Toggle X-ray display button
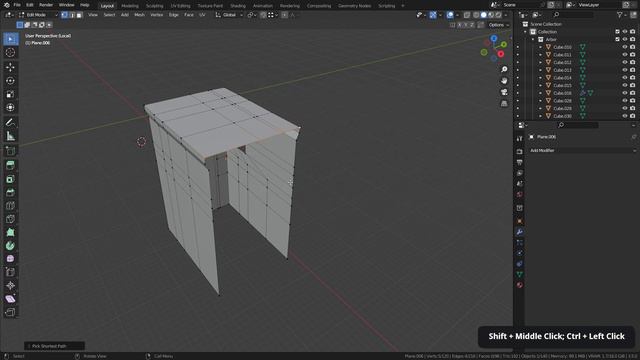 pos(467,15)
